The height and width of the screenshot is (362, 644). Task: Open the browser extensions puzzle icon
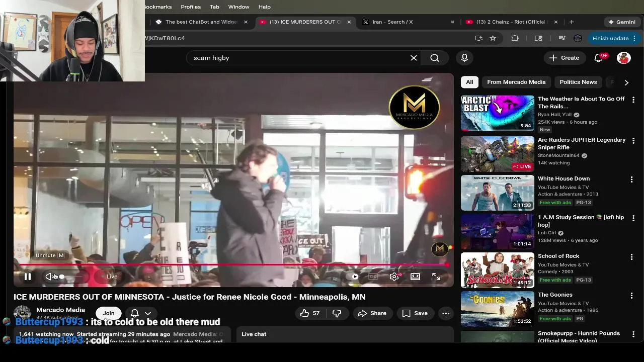(x=515, y=38)
